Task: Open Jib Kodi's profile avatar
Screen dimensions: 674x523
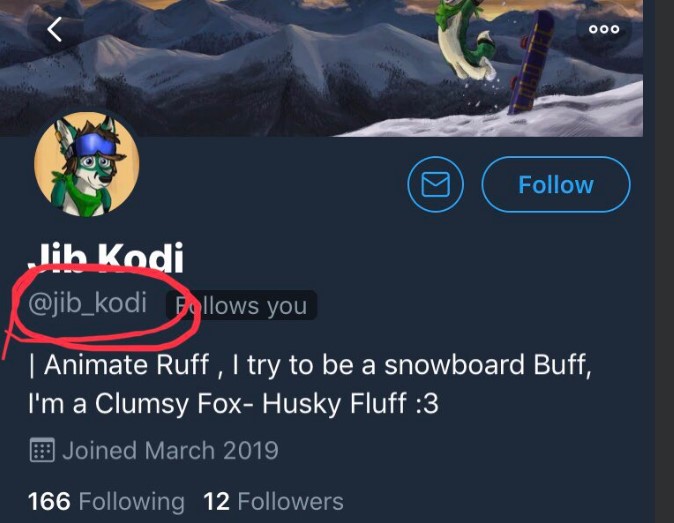Action: click(x=87, y=166)
